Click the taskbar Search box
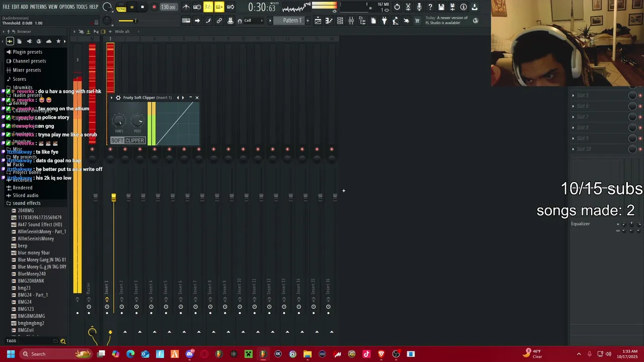Viewport: 644px width, 362px height. click(56, 354)
